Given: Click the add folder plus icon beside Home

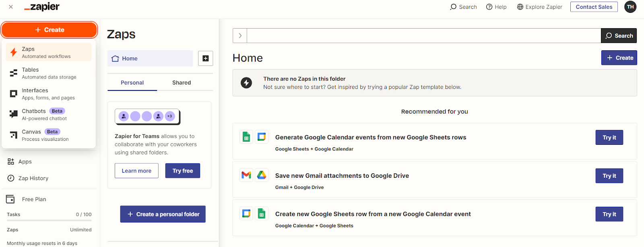Looking at the screenshot, I should click(x=205, y=58).
